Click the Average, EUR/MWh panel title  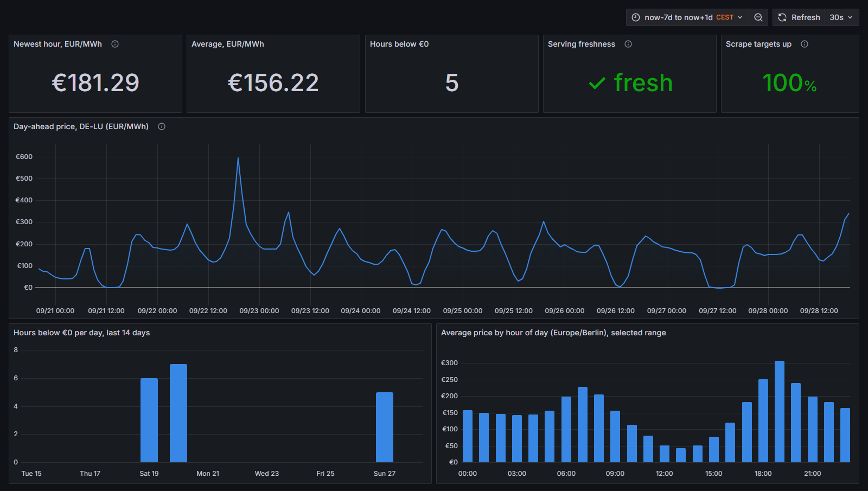tap(228, 44)
